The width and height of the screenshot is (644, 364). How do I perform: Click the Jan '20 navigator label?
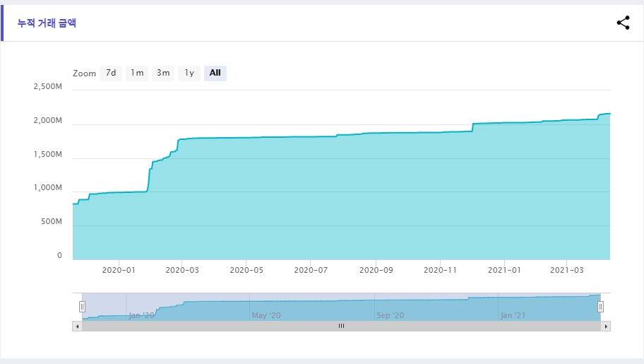click(141, 315)
